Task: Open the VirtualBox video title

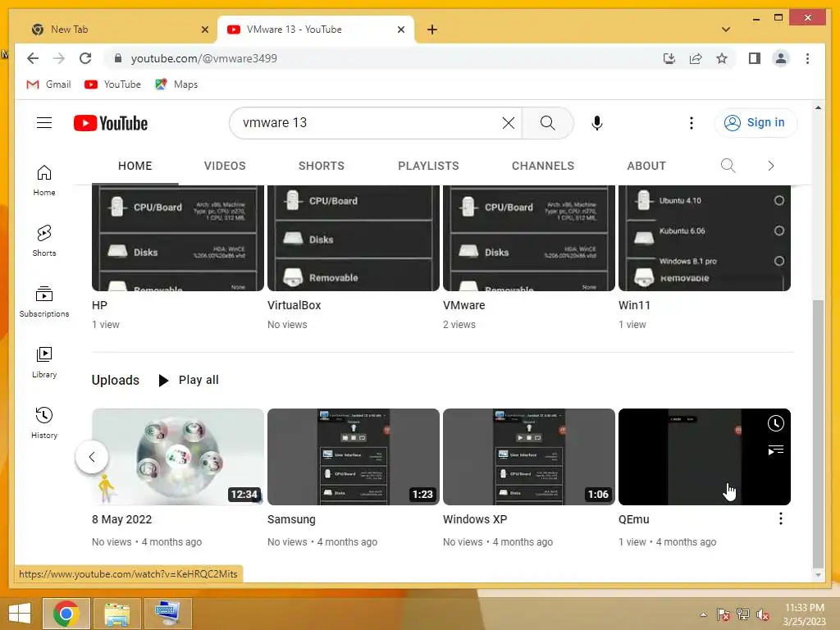Action: (x=294, y=305)
